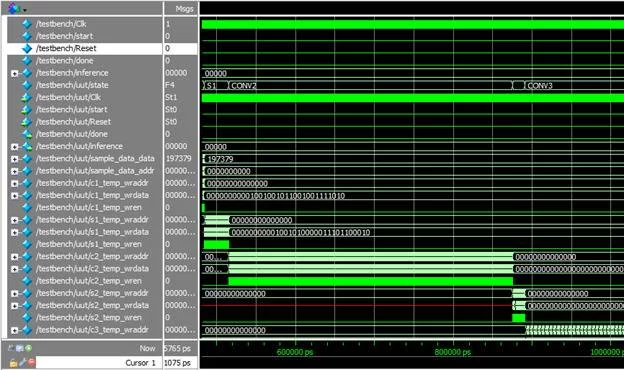The image size is (624, 370).
Task: Click the red remove cursor icon
Action: click(x=32, y=363)
